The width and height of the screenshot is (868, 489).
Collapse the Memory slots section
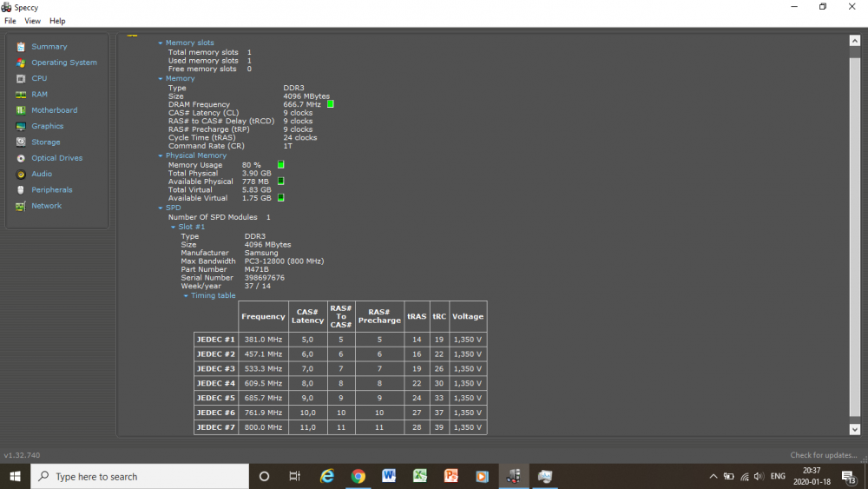coord(161,43)
